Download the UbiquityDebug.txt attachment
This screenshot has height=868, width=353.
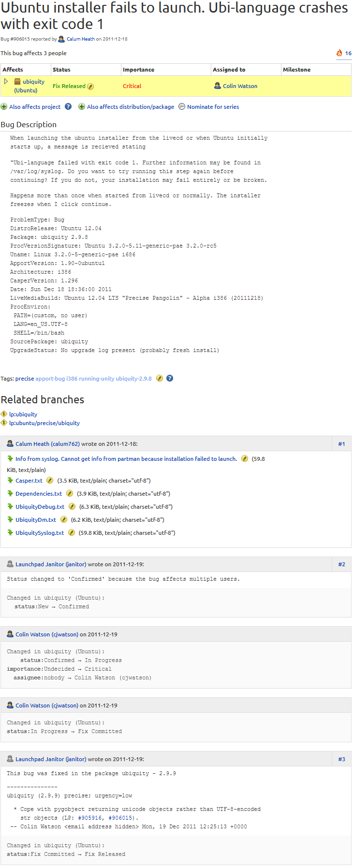pyautogui.click(x=40, y=507)
